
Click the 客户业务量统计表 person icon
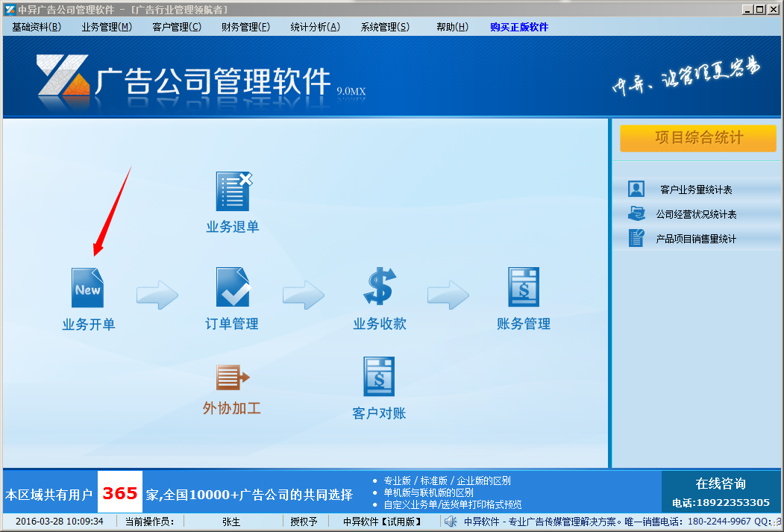pyautogui.click(x=636, y=190)
